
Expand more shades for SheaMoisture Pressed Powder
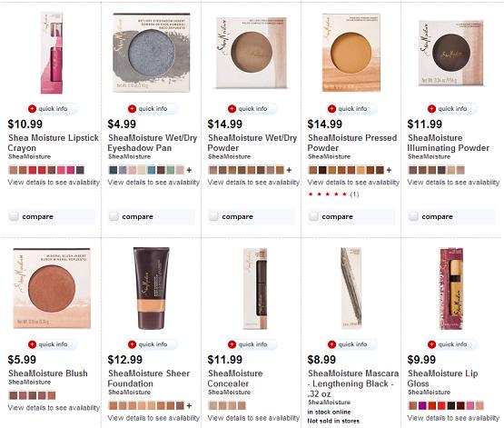tap(389, 170)
